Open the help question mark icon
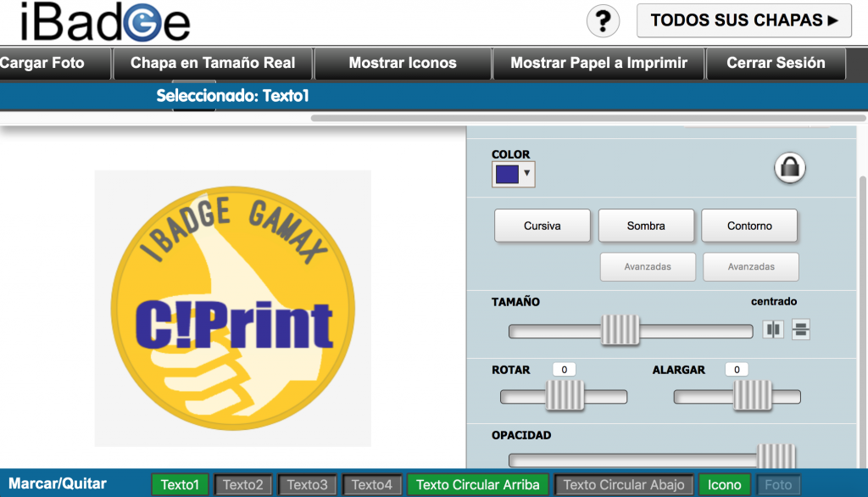This screenshot has width=868, height=497. coord(603,21)
